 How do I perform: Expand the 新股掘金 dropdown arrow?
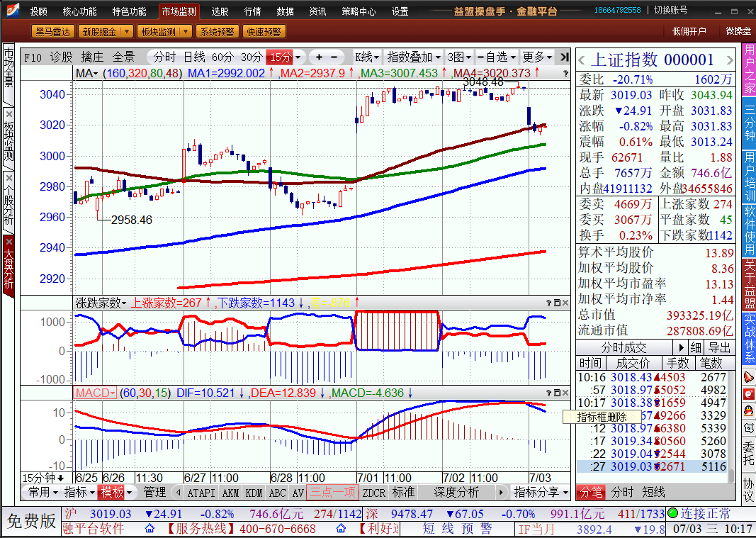point(127,32)
